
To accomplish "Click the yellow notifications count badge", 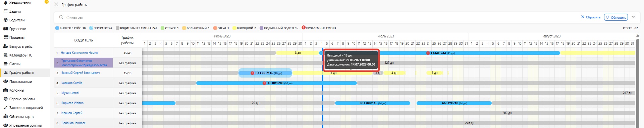I will point(47,2).
